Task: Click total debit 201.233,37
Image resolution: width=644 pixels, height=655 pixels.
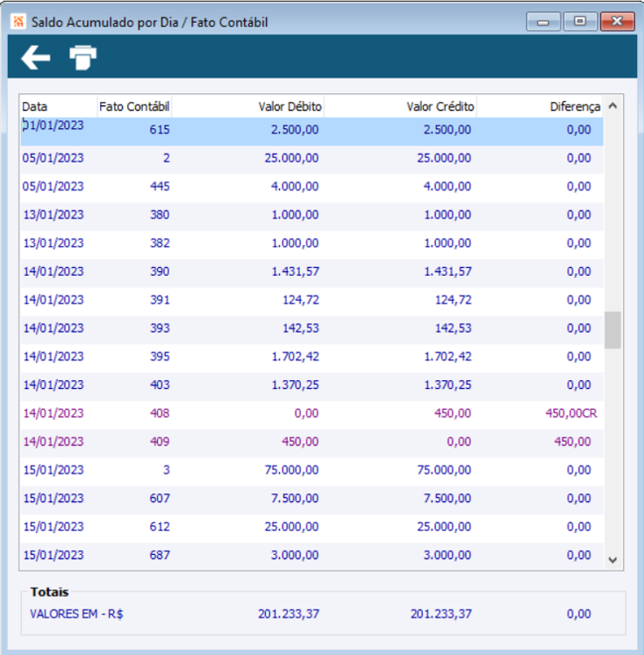Action: coord(289,614)
